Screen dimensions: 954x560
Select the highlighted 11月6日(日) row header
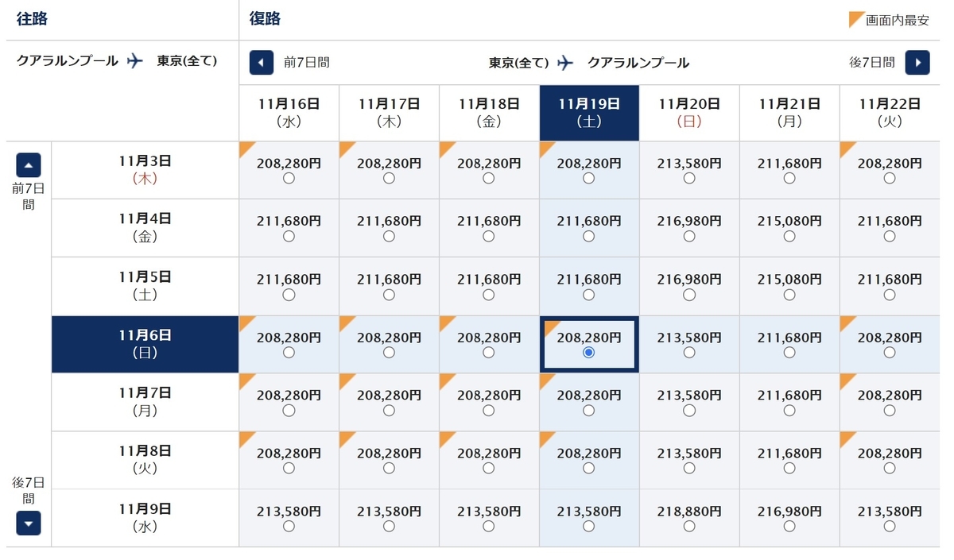145,344
